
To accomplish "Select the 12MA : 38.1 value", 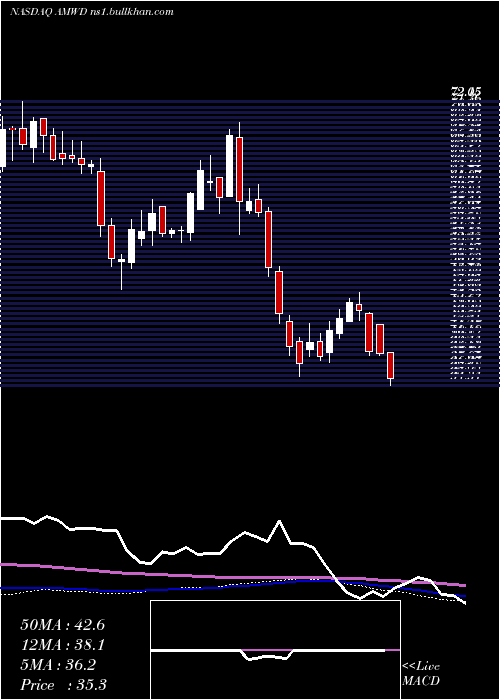I will pyautogui.click(x=62, y=645).
